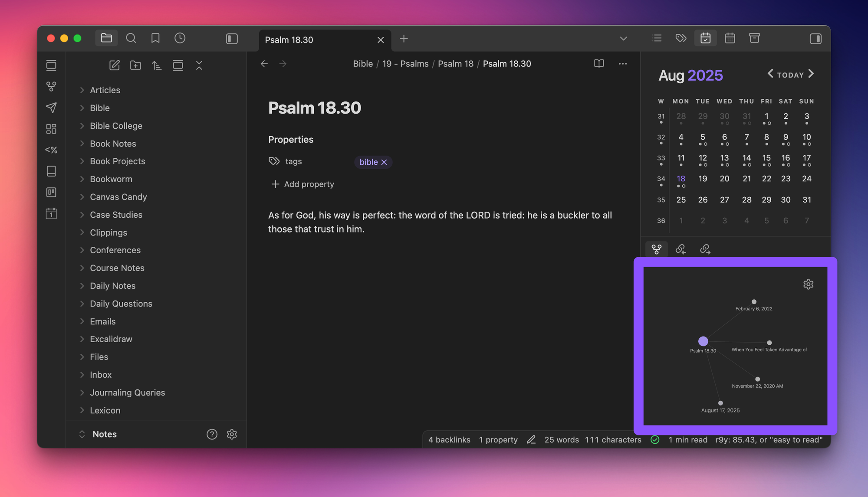Switch note to reading view
868x497 pixels.
pos(599,64)
